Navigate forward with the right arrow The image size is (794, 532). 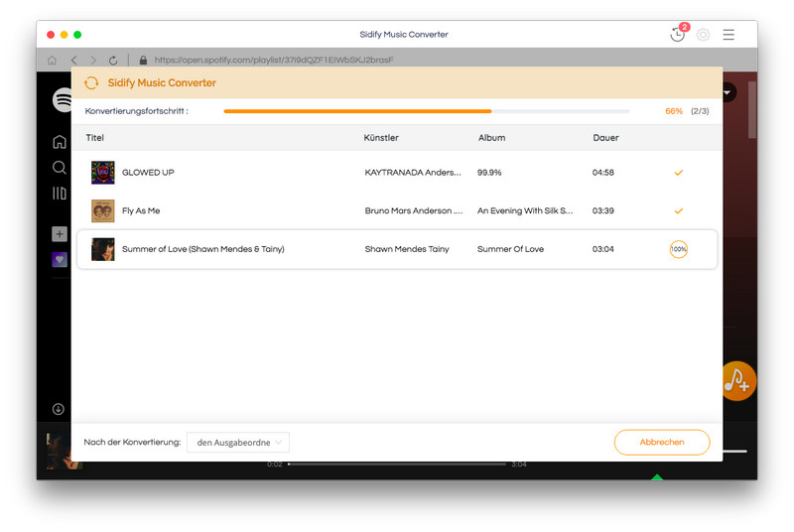point(92,61)
